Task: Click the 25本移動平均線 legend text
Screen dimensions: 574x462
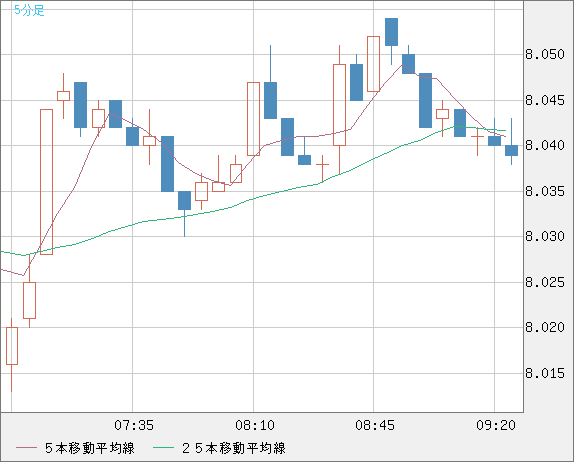Action: 234,448
